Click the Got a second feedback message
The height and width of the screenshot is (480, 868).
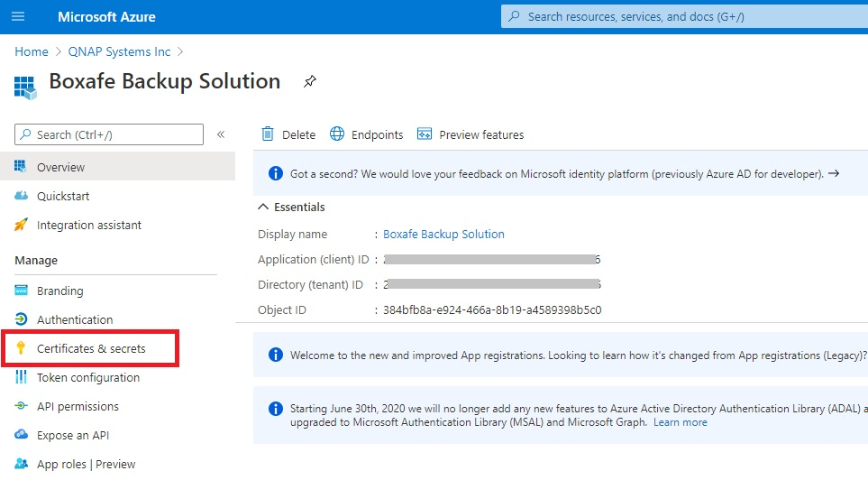(556, 174)
